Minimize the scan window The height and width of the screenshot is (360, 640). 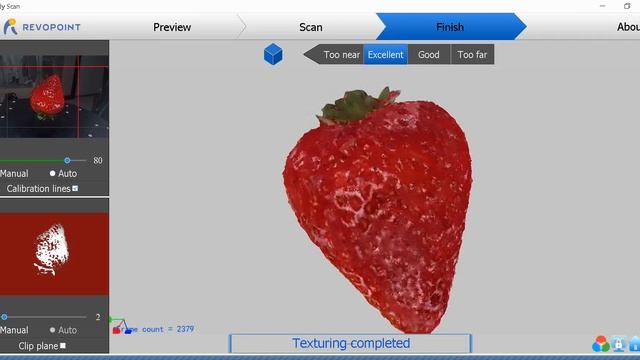pyautogui.click(x=602, y=6)
